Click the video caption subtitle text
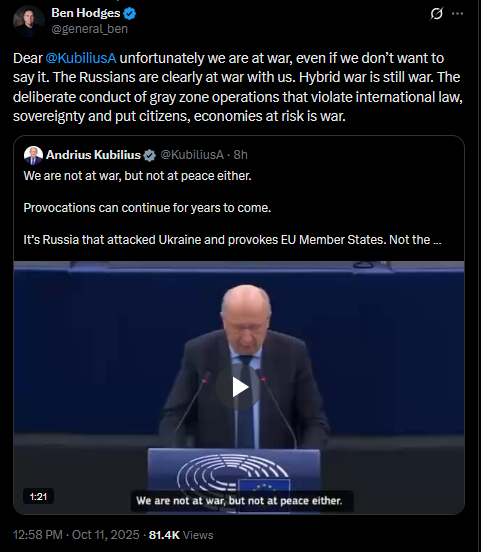 pyautogui.click(x=239, y=501)
